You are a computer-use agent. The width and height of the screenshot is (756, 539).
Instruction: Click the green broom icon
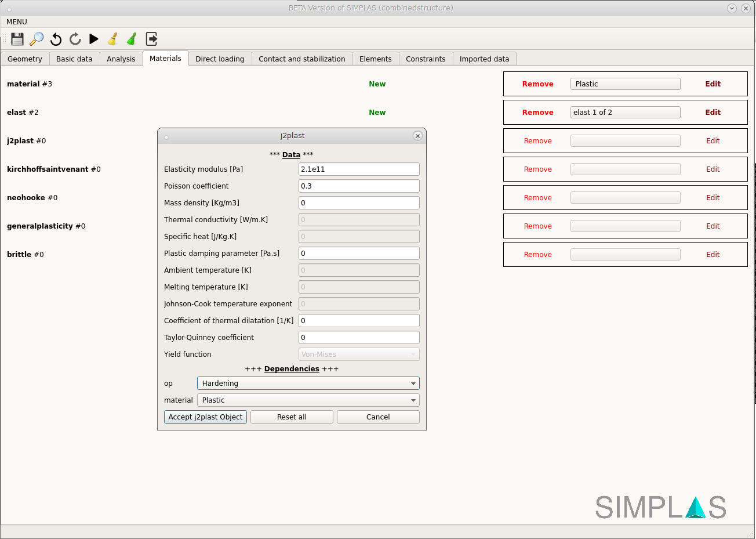pyautogui.click(x=132, y=39)
